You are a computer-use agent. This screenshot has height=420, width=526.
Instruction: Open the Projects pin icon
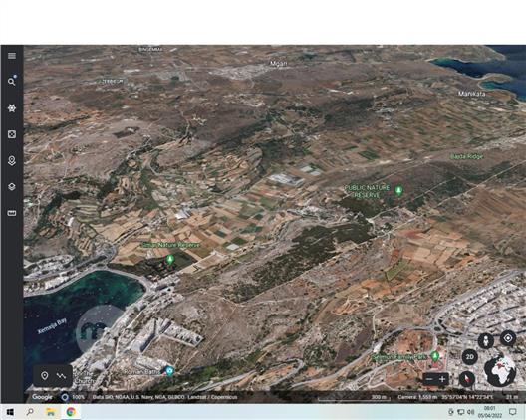(x=12, y=161)
